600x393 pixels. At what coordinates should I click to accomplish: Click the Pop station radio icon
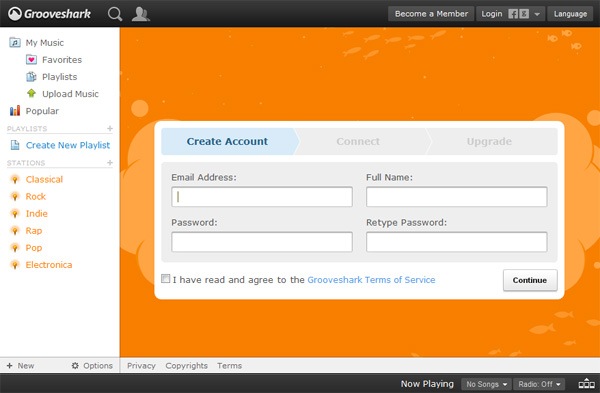pos(15,248)
